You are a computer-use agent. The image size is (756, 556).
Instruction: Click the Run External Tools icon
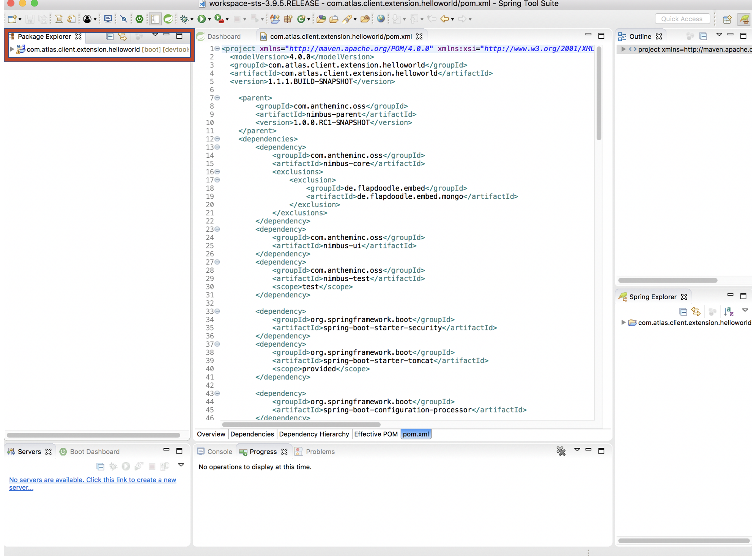click(x=219, y=19)
